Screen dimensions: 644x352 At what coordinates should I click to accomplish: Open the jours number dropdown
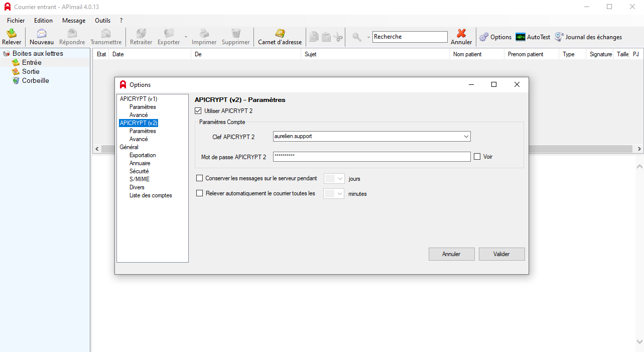tap(340, 178)
